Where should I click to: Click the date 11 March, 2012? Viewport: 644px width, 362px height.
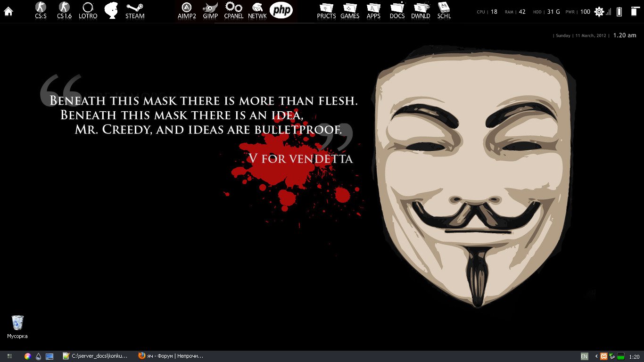[x=591, y=36]
